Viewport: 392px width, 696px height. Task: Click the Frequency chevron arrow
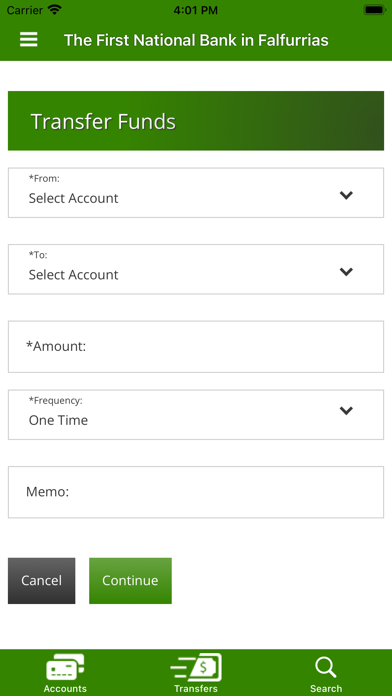point(346,411)
